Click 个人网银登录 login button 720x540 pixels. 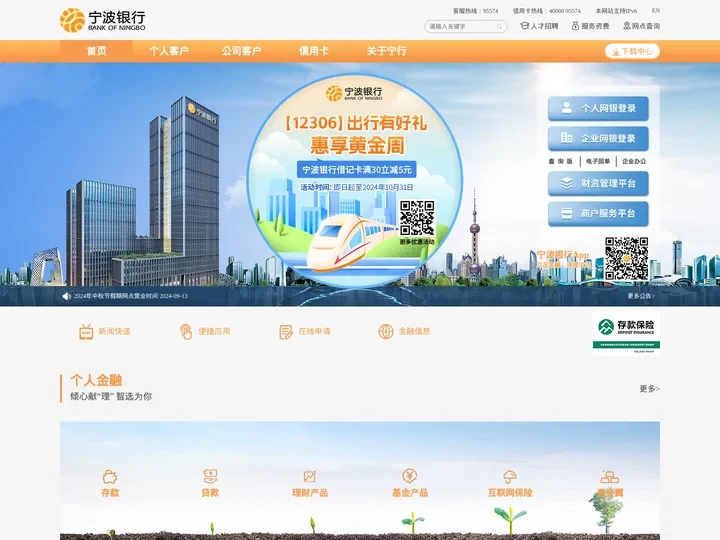(598, 108)
